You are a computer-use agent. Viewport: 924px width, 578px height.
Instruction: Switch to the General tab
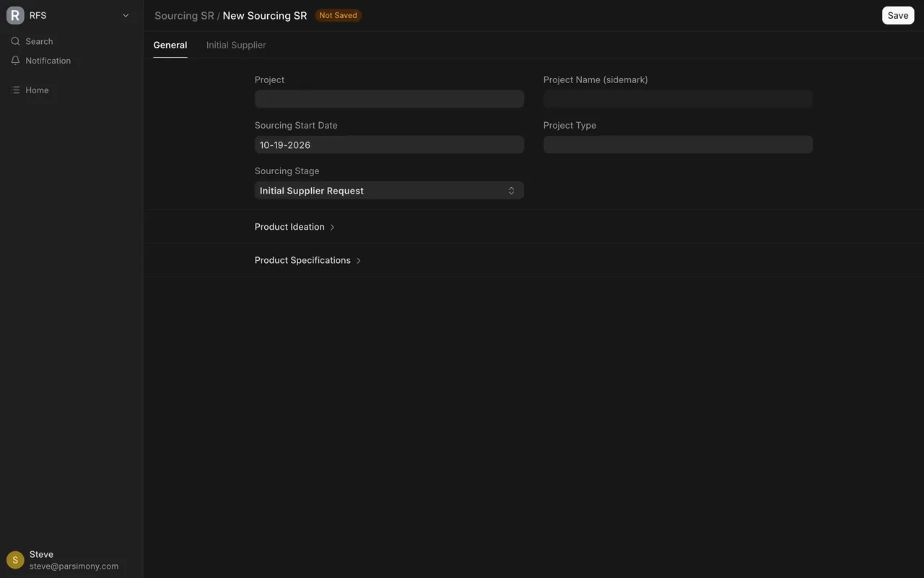tap(170, 45)
